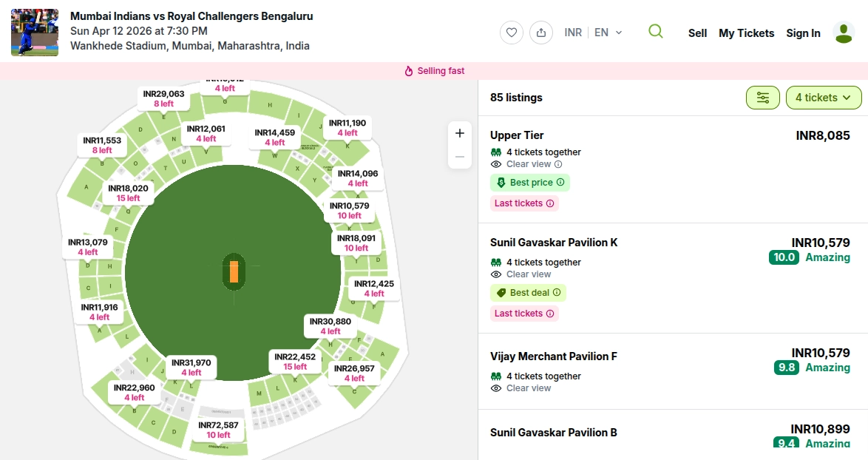868x460 pixels.
Task: Open the Sell page
Action: (x=697, y=33)
